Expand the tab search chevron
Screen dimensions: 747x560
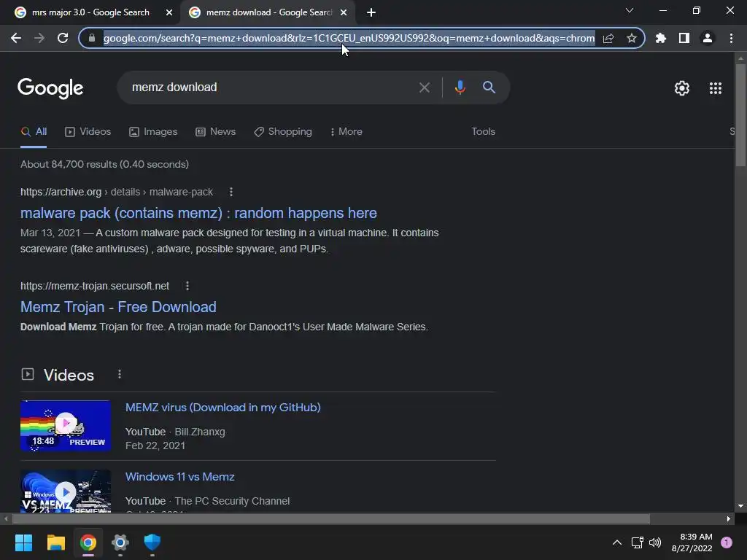click(x=630, y=10)
